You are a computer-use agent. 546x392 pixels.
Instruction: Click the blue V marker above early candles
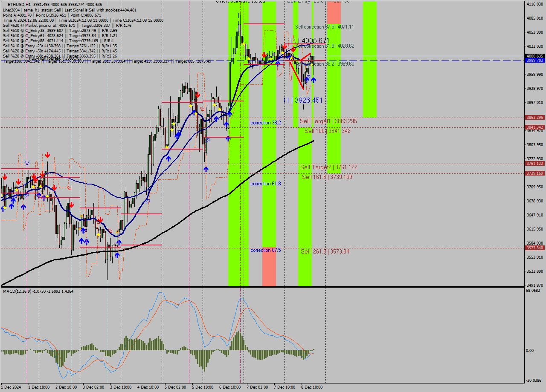27,162
